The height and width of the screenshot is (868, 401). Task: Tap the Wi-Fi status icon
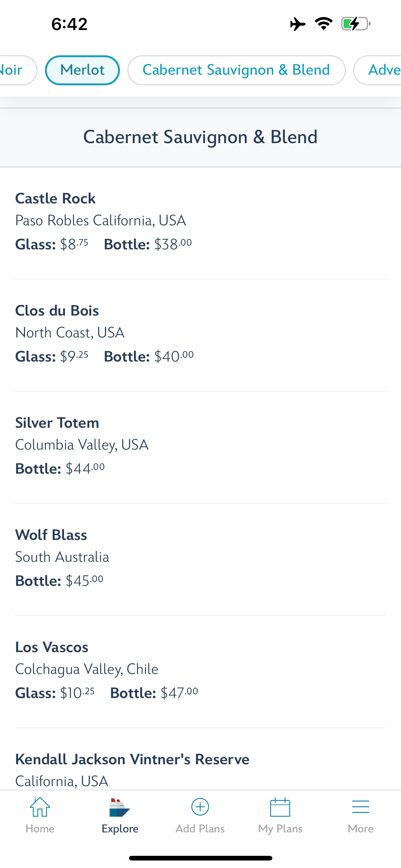(324, 23)
